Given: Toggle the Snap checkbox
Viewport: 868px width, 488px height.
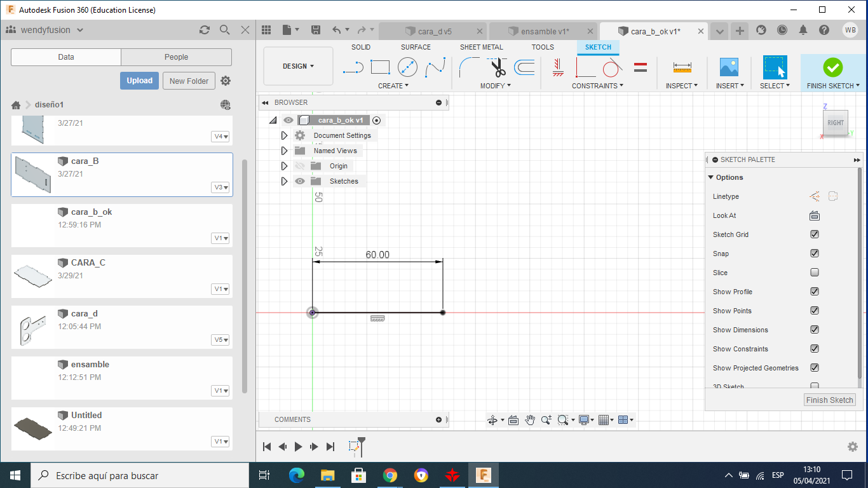Looking at the screenshot, I should pyautogui.click(x=815, y=254).
